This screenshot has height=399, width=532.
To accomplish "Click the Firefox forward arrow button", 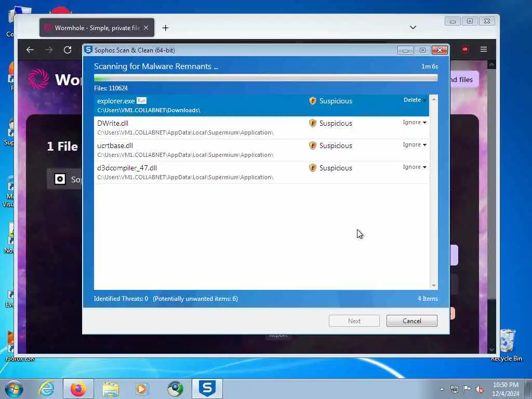I will point(49,50).
